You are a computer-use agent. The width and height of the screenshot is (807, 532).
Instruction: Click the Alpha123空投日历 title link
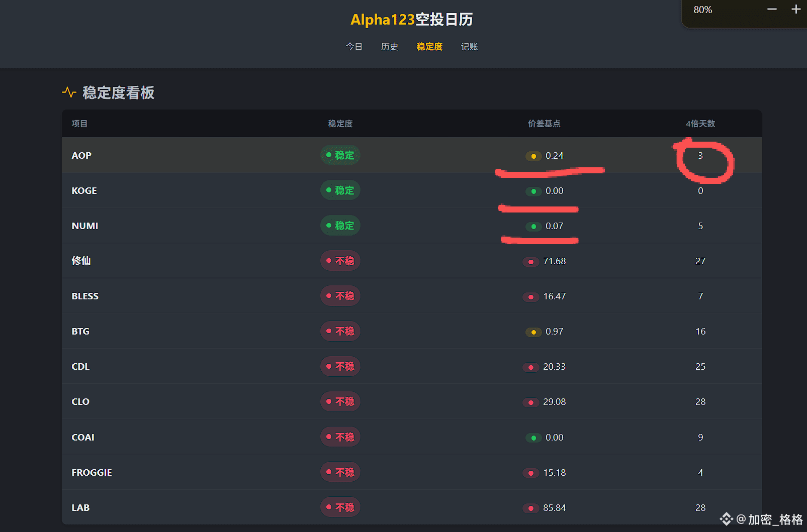(411, 20)
